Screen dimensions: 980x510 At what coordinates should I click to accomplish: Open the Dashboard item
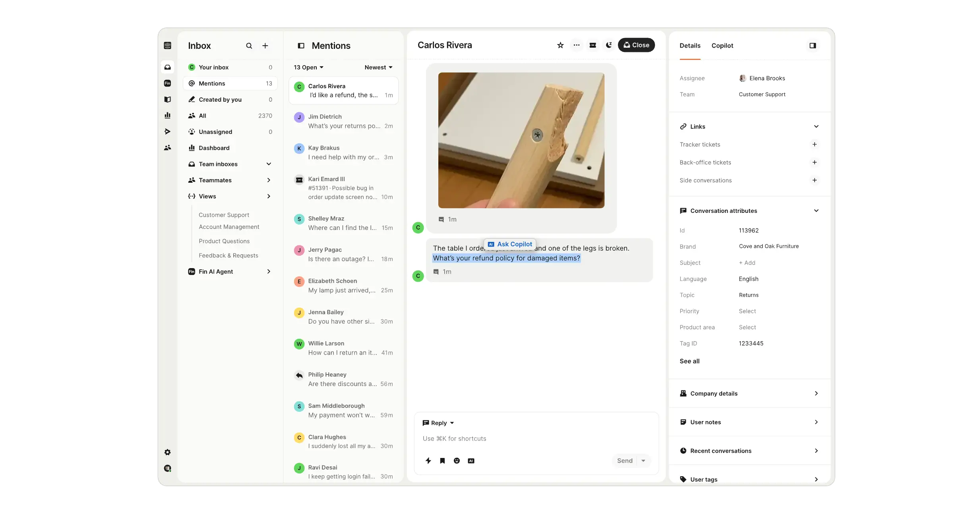coord(230,148)
